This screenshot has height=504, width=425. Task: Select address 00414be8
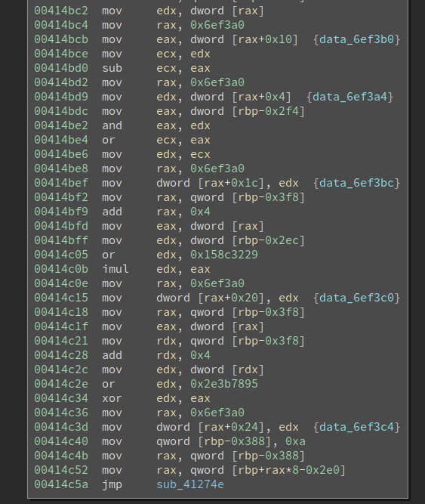(x=61, y=169)
